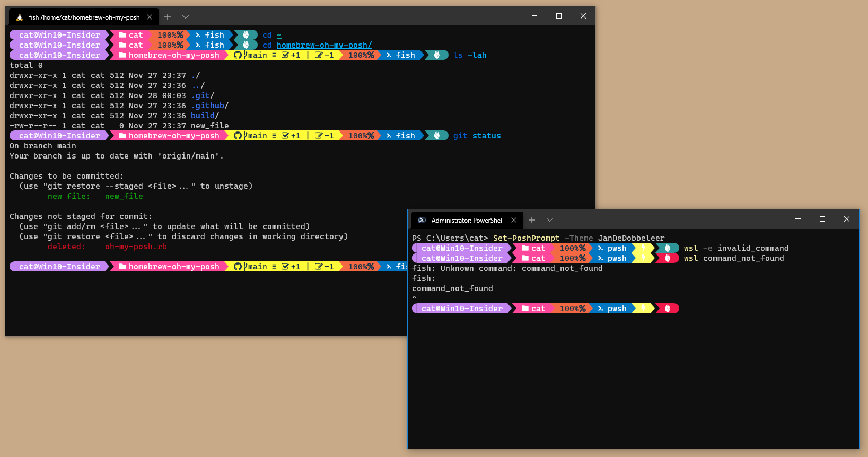The height and width of the screenshot is (457, 868).
Task: Click the 'git status' command text
Action: [x=477, y=136]
